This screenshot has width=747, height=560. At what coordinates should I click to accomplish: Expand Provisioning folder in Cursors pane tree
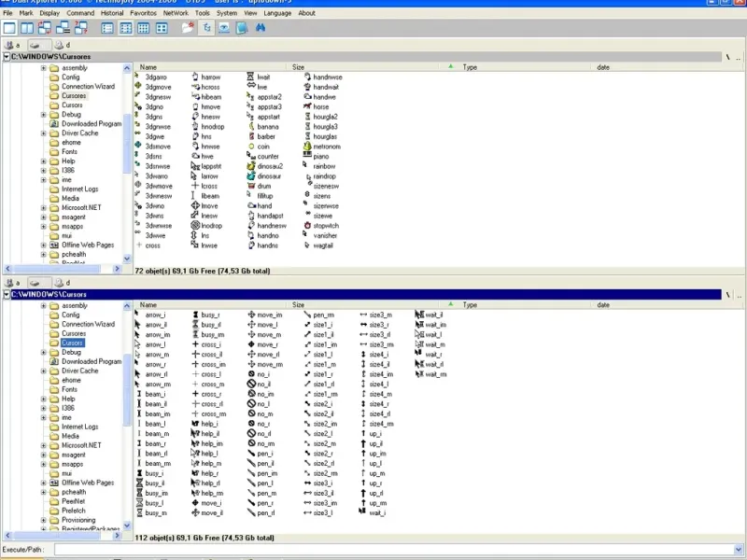coord(43,521)
